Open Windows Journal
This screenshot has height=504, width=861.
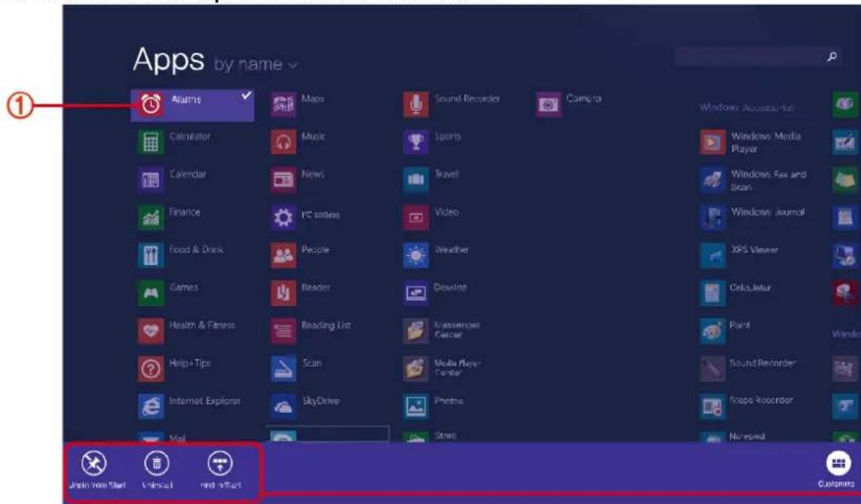(754, 217)
